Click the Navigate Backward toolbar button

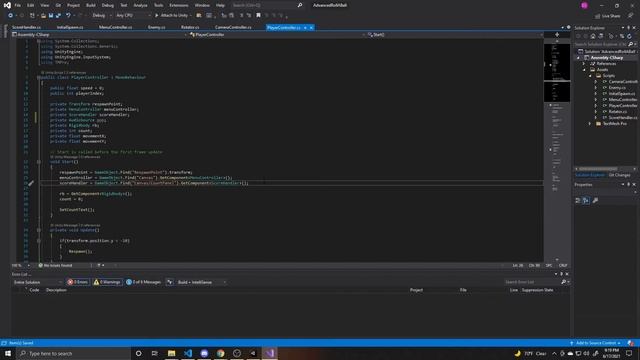[10, 16]
